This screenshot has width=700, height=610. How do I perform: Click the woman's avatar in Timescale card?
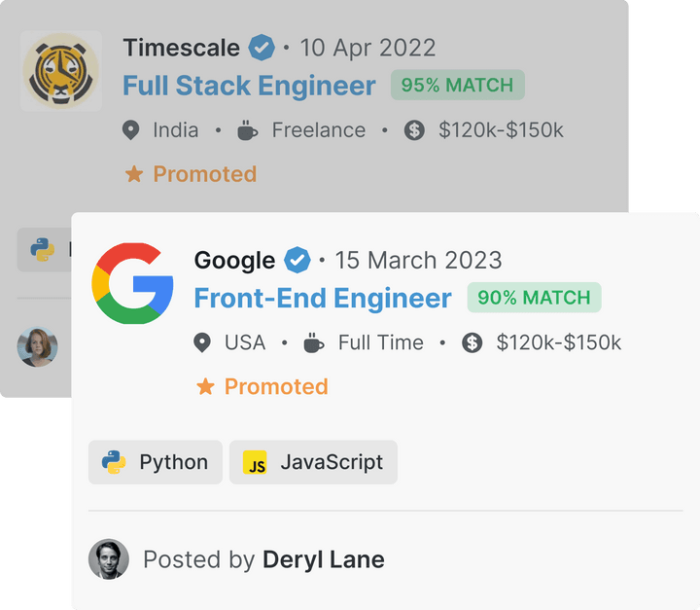click(38, 346)
